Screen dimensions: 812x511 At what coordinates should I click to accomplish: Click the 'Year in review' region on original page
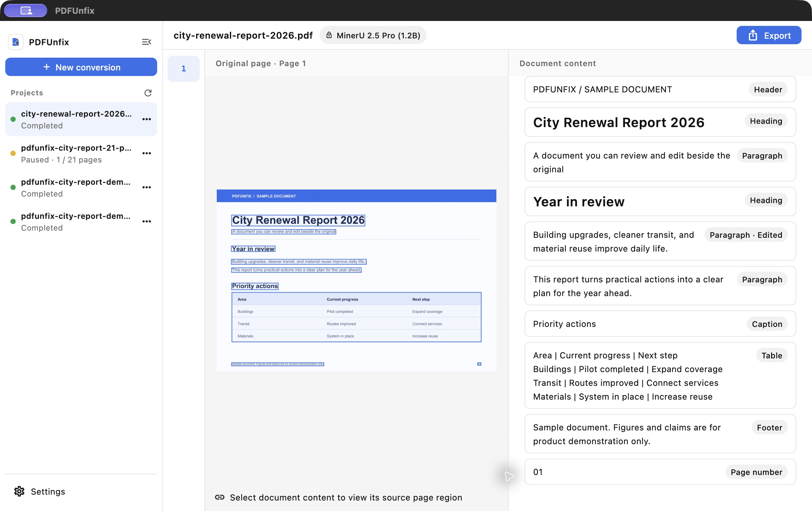pyautogui.click(x=253, y=249)
